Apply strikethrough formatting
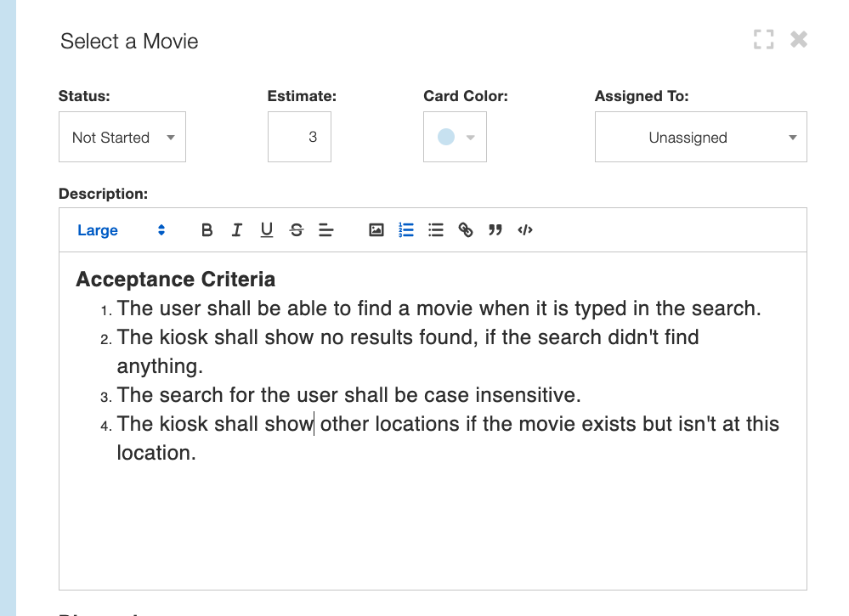The width and height of the screenshot is (849, 616). coord(297,230)
